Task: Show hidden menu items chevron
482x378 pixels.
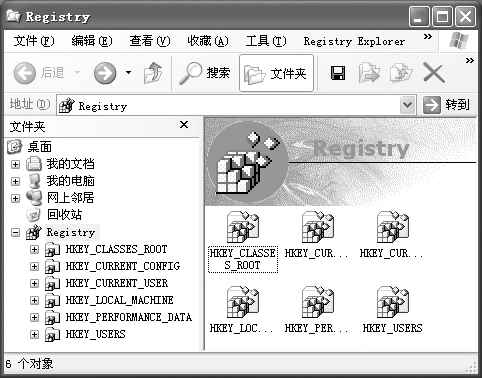Action: pyautogui.click(x=428, y=37)
